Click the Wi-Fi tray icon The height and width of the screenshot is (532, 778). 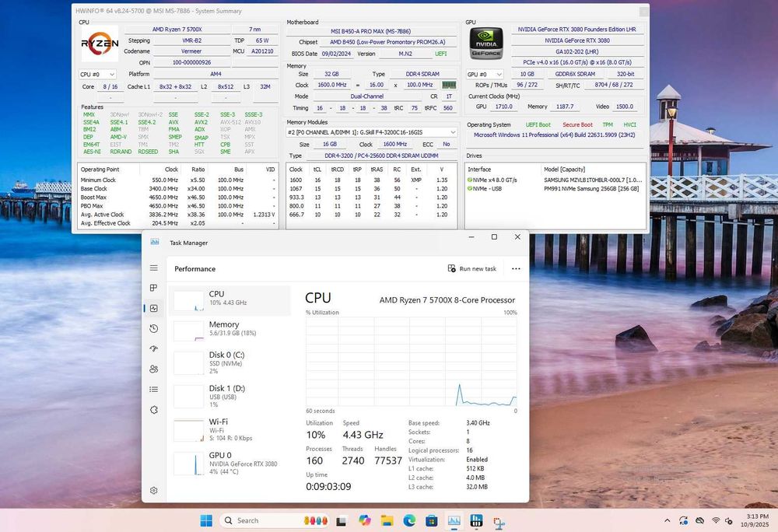click(716, 520)
